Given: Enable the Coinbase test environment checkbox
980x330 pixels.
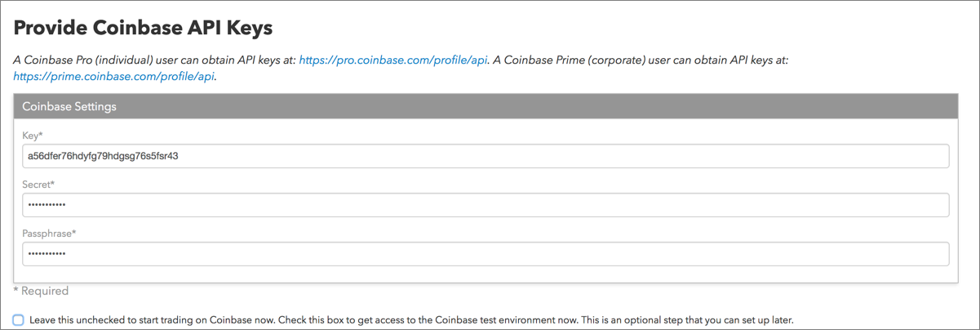Looking at the screenshot, I should tap(18, 319).
